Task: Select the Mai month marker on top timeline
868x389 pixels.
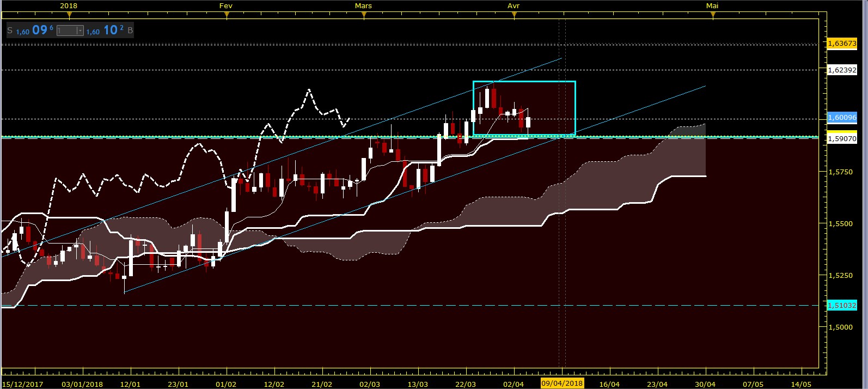Action: pos(712,6)
